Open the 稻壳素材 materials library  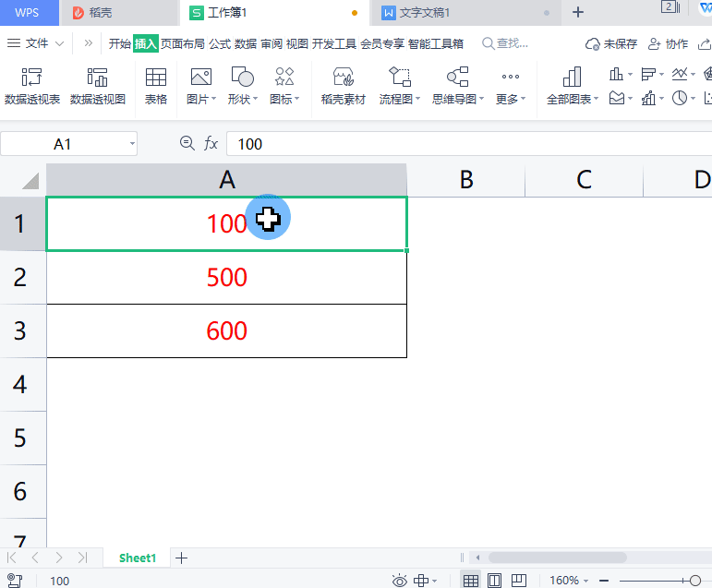[344, 86]
